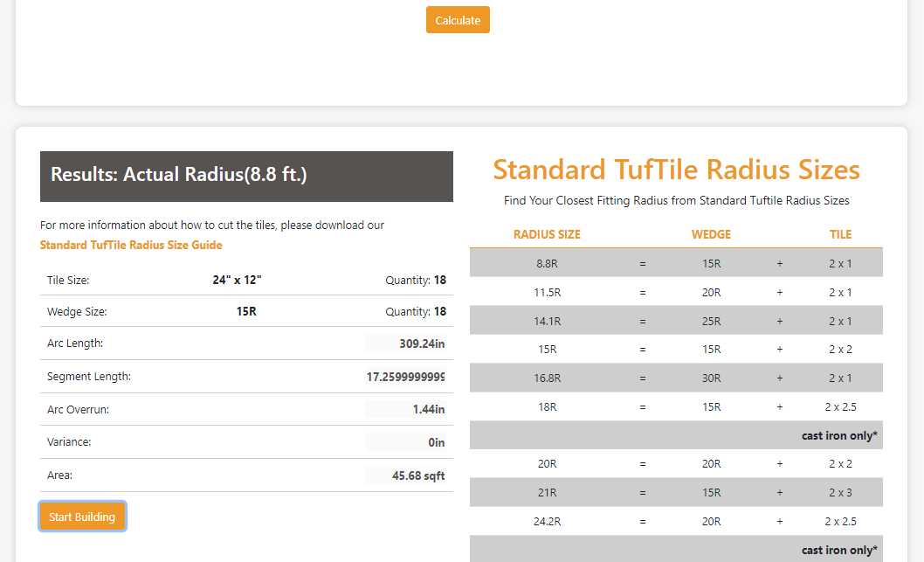Click the Segment Length label
The height and width of the screenshot is (562, 924).
89,376
